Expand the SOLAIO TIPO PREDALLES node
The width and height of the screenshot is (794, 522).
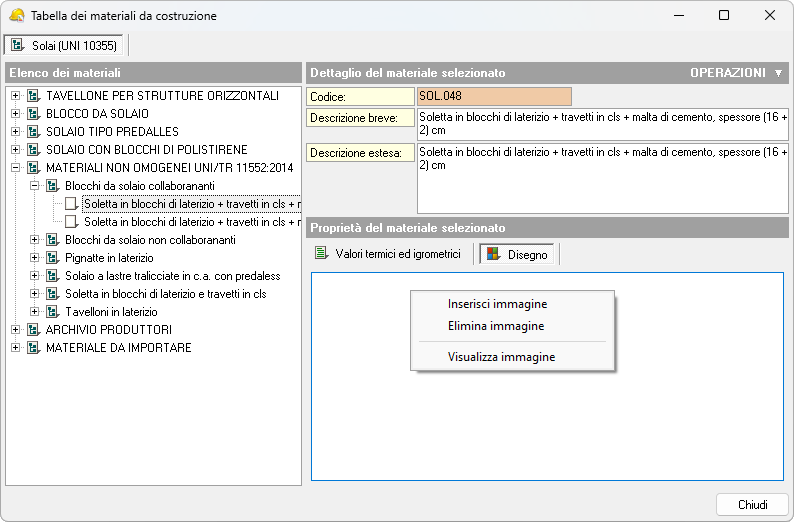(x=15, y=132)
